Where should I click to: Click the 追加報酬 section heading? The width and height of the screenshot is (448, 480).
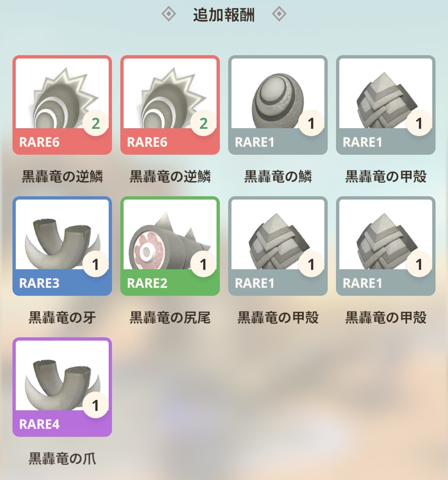224,15
